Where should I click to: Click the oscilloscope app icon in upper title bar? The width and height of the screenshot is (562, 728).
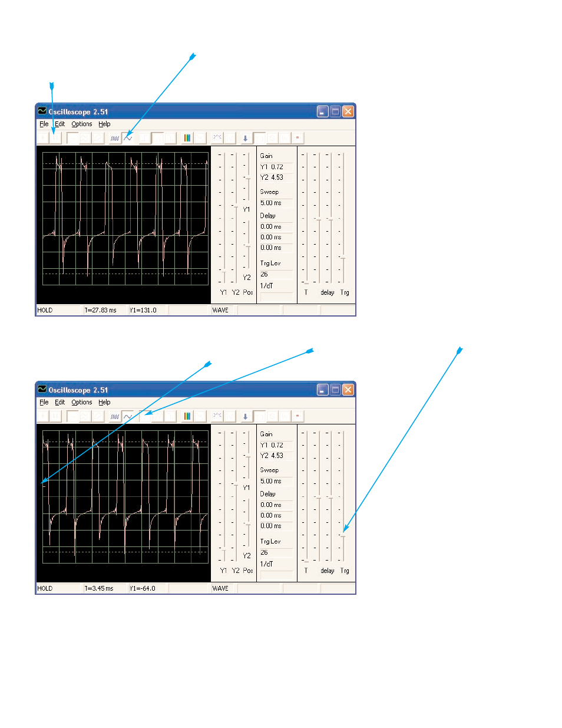pos(42,111)
